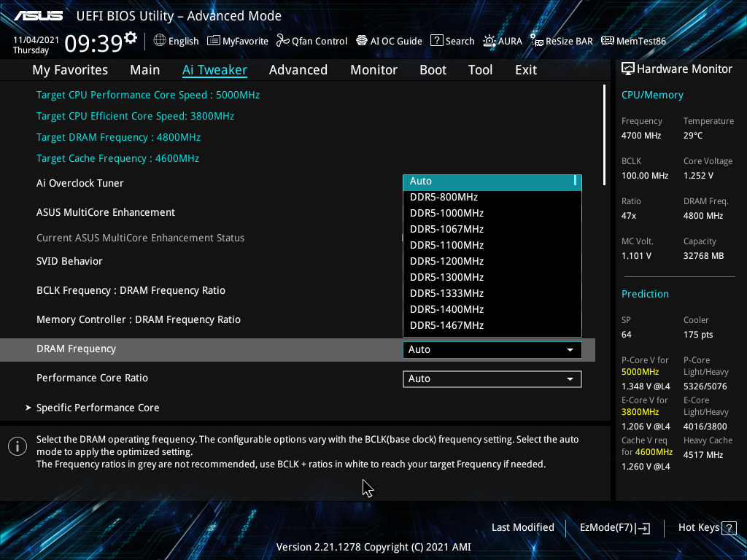Screen dimensions: 747x560
Task: Open the My Favorites tab
Action: tap(70, 70)
